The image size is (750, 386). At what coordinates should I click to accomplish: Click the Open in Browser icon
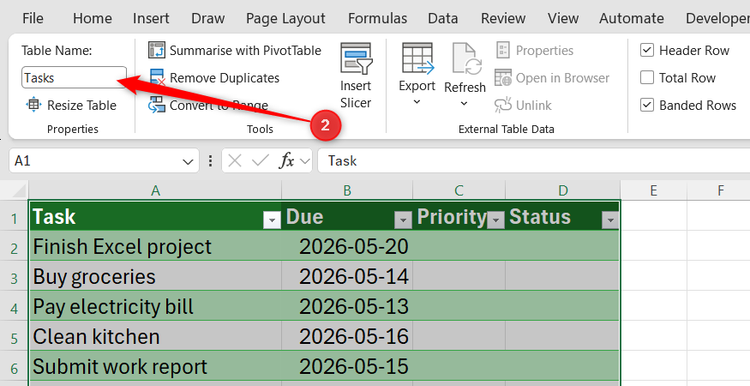pyautogui.click(x=503, y=77)
